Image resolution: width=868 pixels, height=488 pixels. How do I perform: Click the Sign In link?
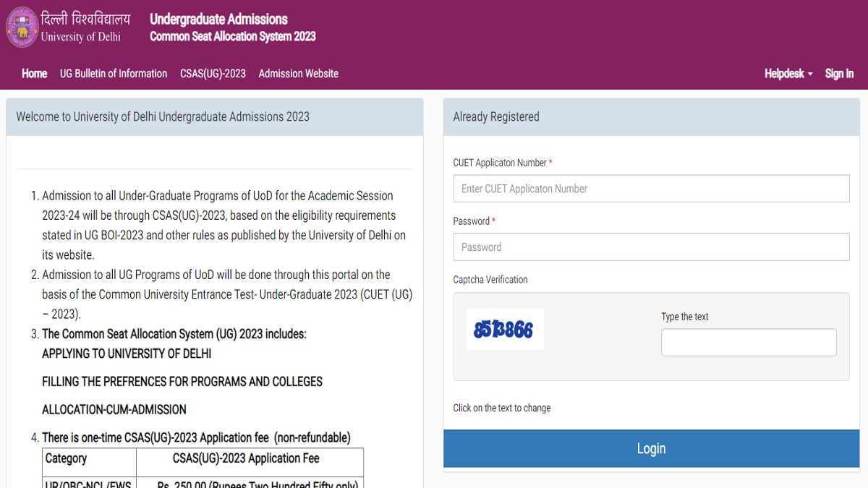pos(839,74)
